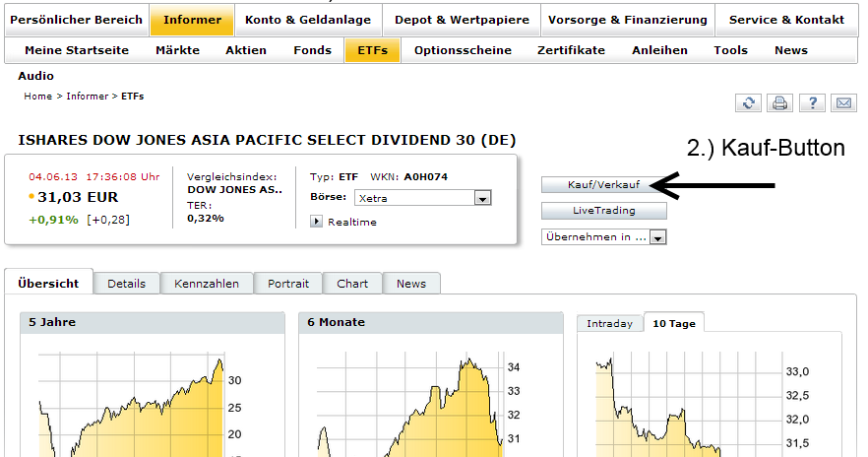868x457 pixels.
Task: Follow the ETFs breadcrumb link
Action: click(132, 96)
